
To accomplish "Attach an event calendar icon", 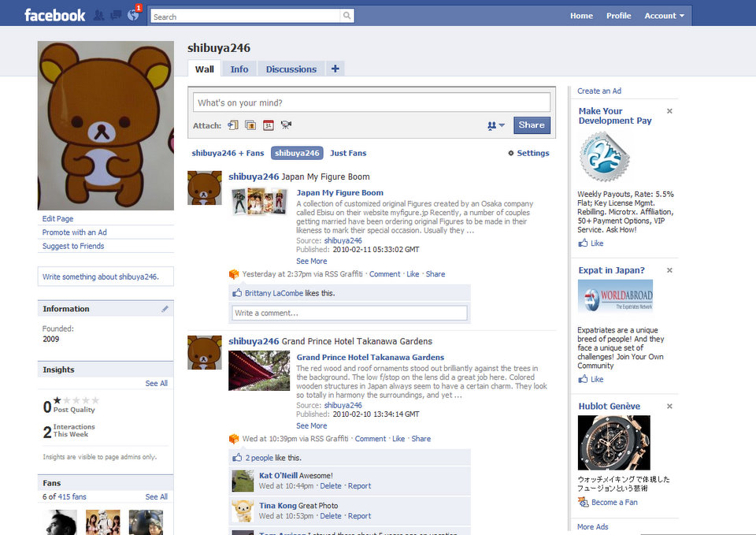I will click(268, 125).
